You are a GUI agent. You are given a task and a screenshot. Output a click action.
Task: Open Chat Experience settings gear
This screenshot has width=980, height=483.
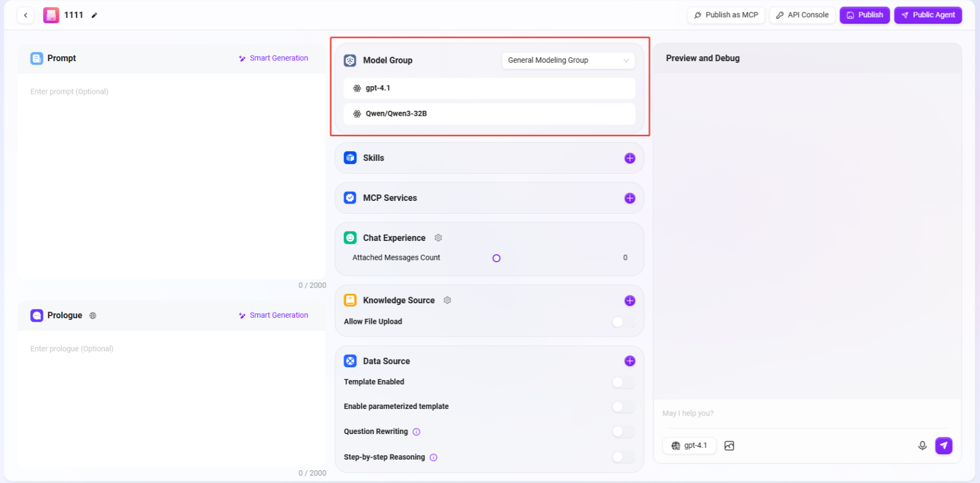point(438,238)
